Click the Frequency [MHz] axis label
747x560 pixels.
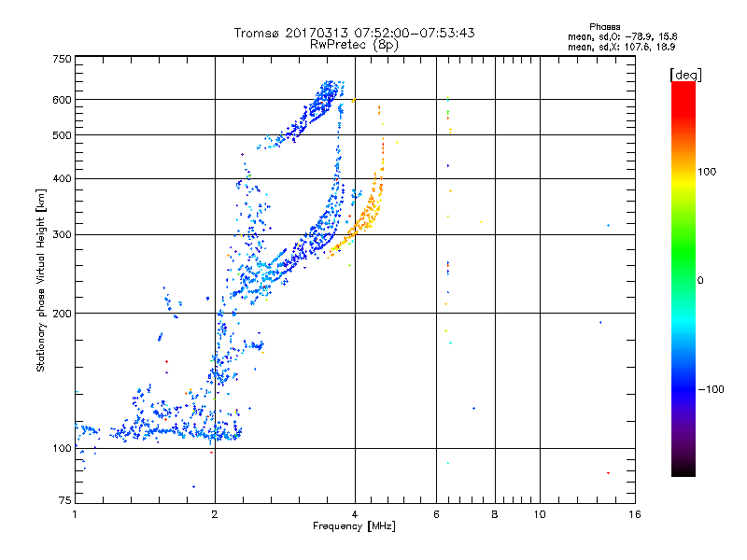coord(354,526)
